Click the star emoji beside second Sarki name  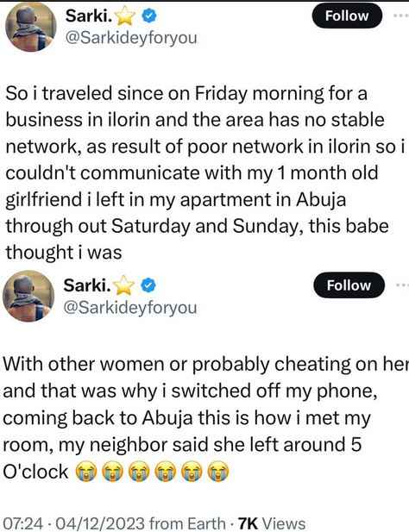click(124, 286)
